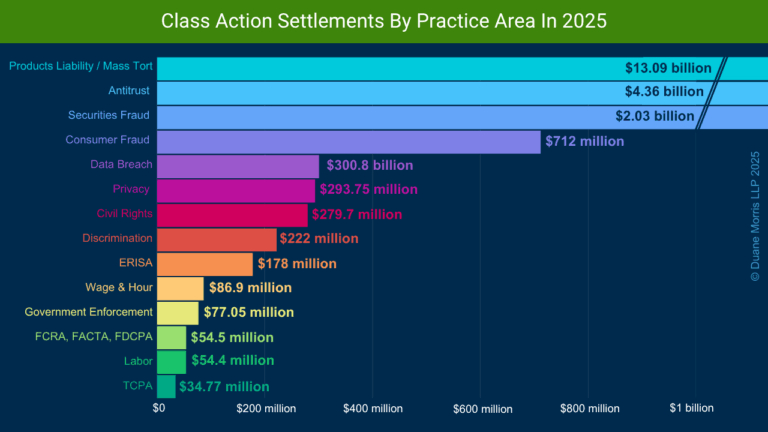The height and width of the screenshot is (432, 768).
Task: Click the Discrimination bar
Action: (216, 239)
